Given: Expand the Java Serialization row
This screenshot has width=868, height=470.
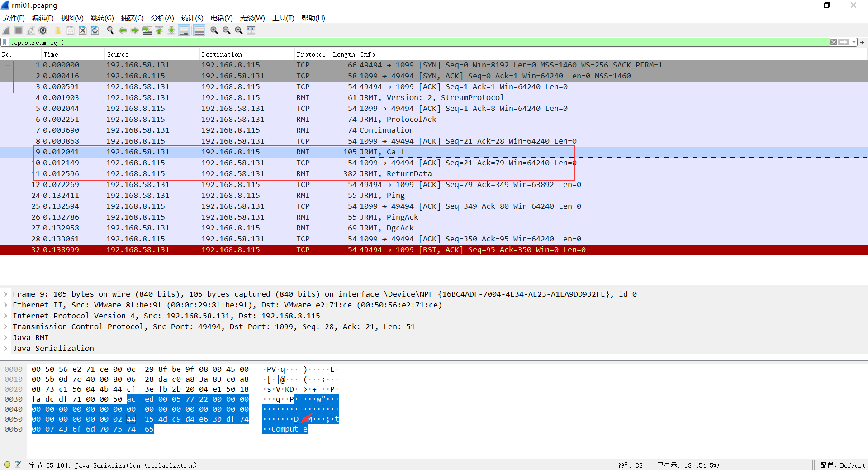Looking at the screenshot, I should tap(5, 348).
